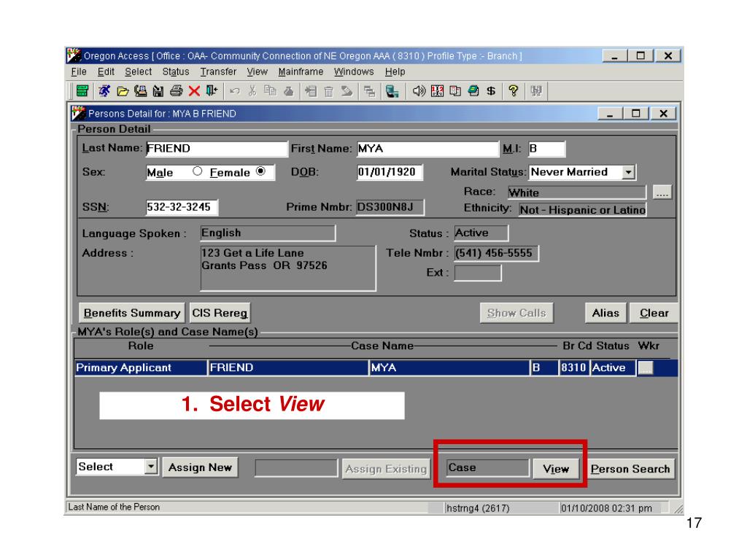Click the green notebook toolbar icon
747x560 pixels.
pos(473,90)
